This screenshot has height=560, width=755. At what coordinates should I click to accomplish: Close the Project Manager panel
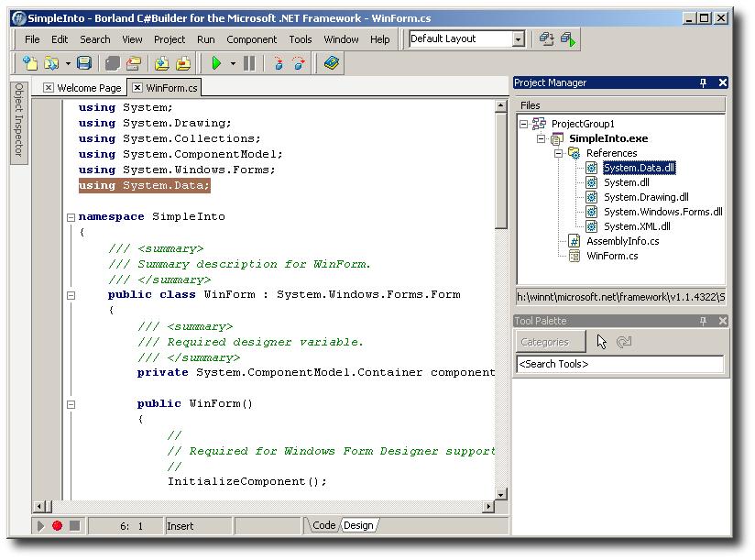click(722, 82)
